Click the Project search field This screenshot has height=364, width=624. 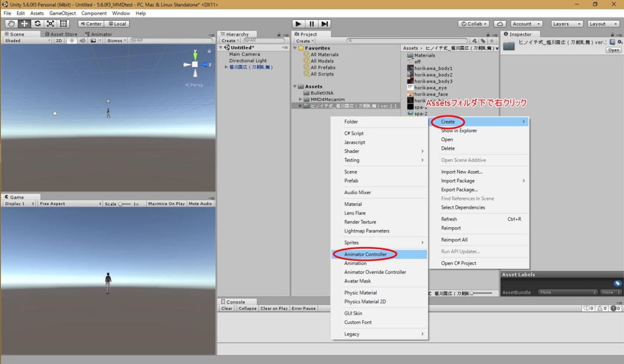[x=406, y=41]
